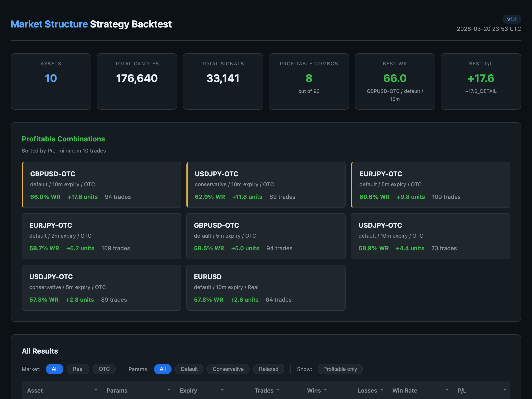This screenshot has height=399, width=532.
Task: Sort table by Trades column
Action: (255, 390)
